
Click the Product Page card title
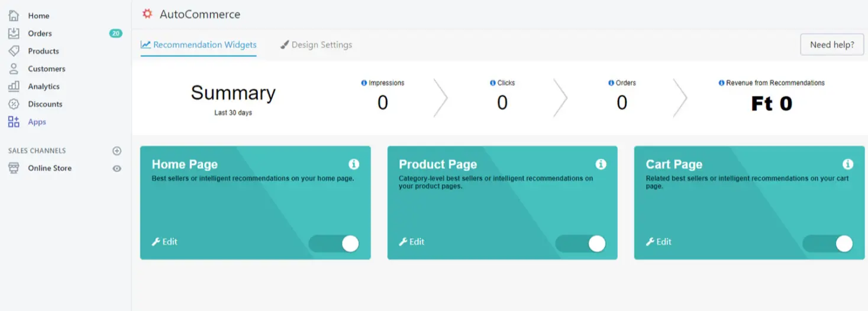click(x=438, y=165)
